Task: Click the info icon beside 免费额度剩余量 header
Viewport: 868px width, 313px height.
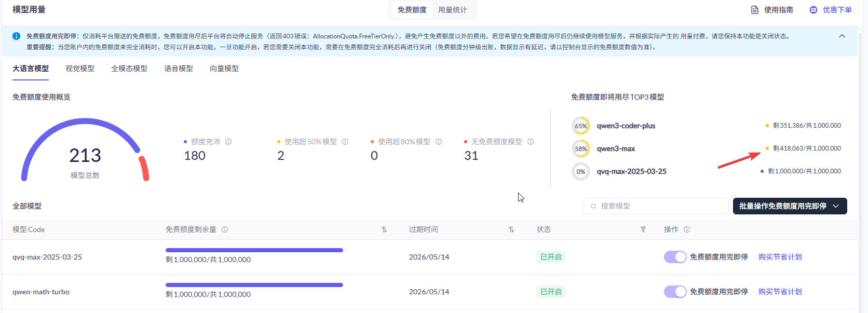Action: point(225,229)
